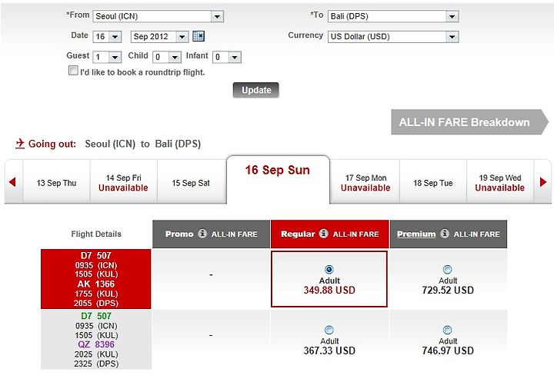
Task: Click the Flight Details column heading
Action: (x=96, y=234)
